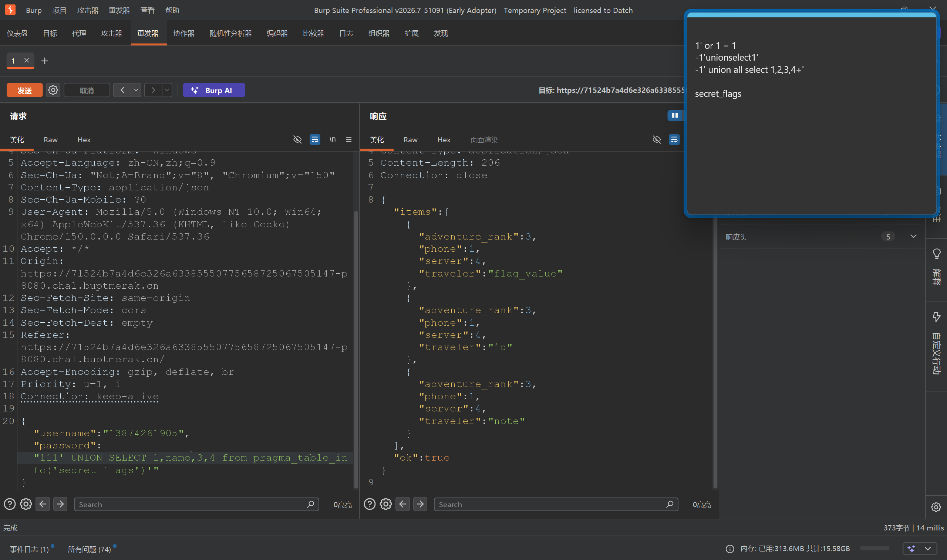The width and height of the screenshot is (947, 560).
Task: Select Raw tab in request pane
Action: [x=51, y=140]
